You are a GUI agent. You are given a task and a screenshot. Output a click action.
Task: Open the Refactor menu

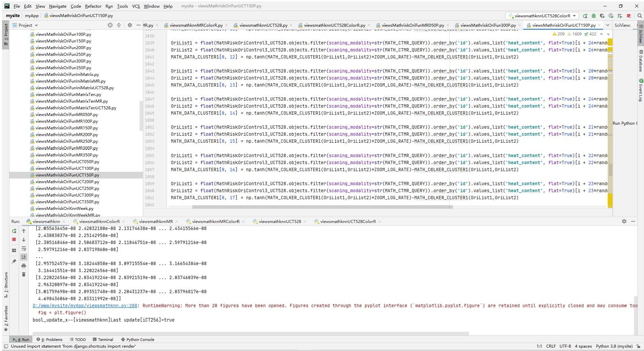click(x=93, y=6)
